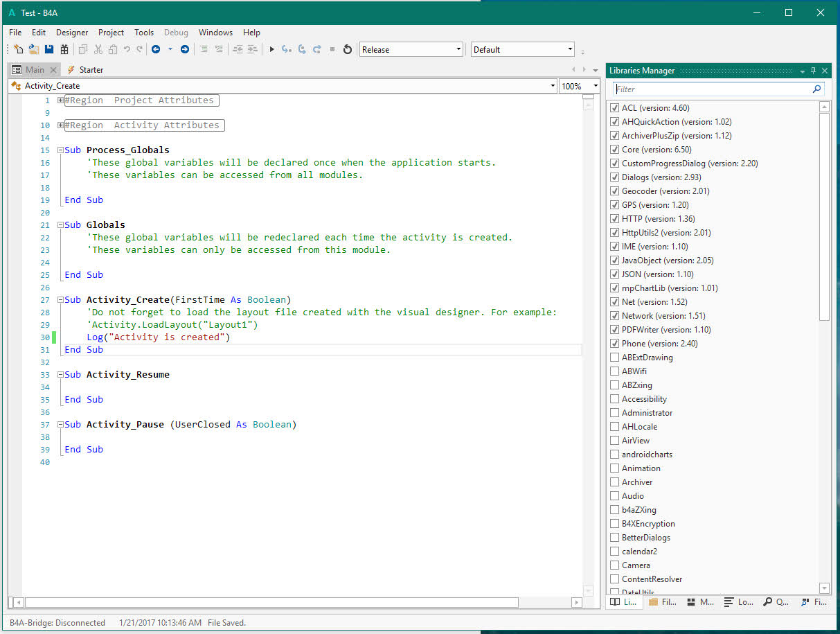Expand the Activity Attributes region

click(x=61, y=125)
